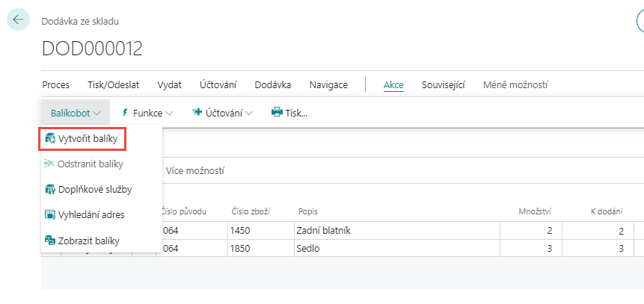The height and width of the screenshot is (304, 644).
Task: Click Méně možností to reduce options
Action: pos(515,84)
